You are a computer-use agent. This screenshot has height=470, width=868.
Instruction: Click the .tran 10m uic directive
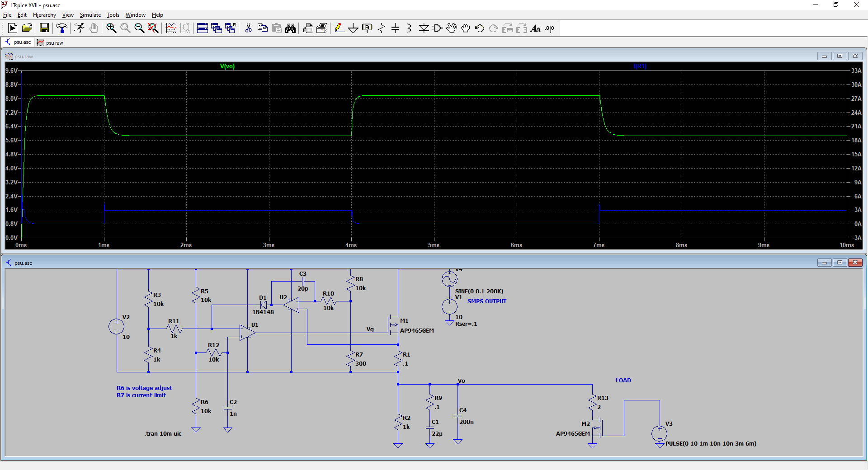pos(163,433)
